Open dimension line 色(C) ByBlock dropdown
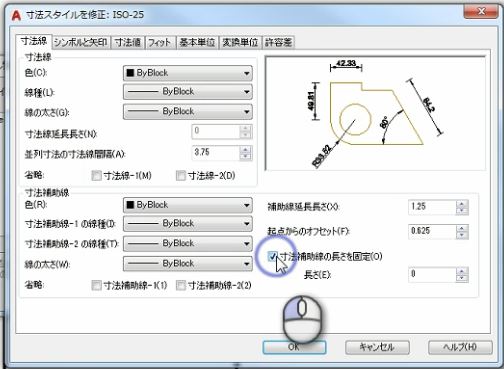The width and height of the screenshot is (504, 369). coord(188,73)
